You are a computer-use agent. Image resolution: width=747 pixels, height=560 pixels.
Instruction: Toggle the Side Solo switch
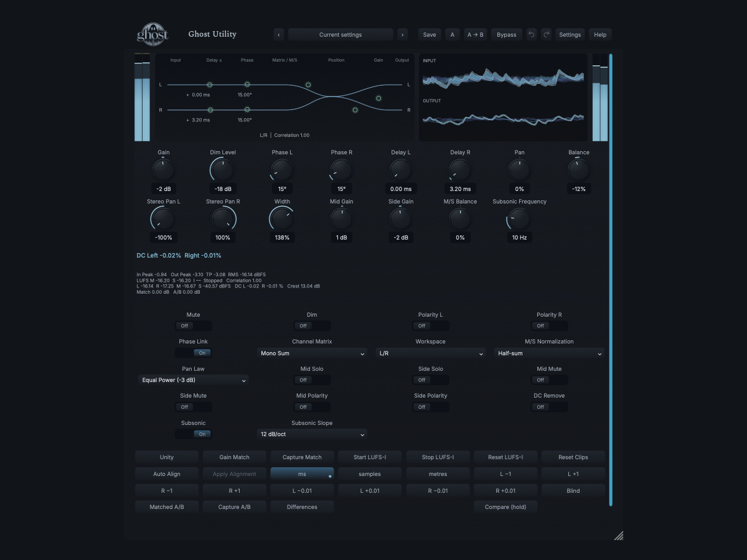(x=431, y=380)
